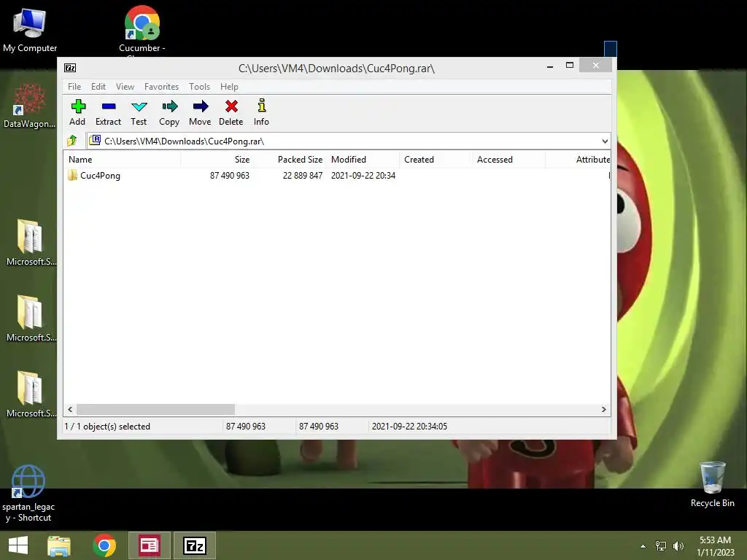
Task: Click the 7-Zip title bar icon
Action: click(70, 68)
